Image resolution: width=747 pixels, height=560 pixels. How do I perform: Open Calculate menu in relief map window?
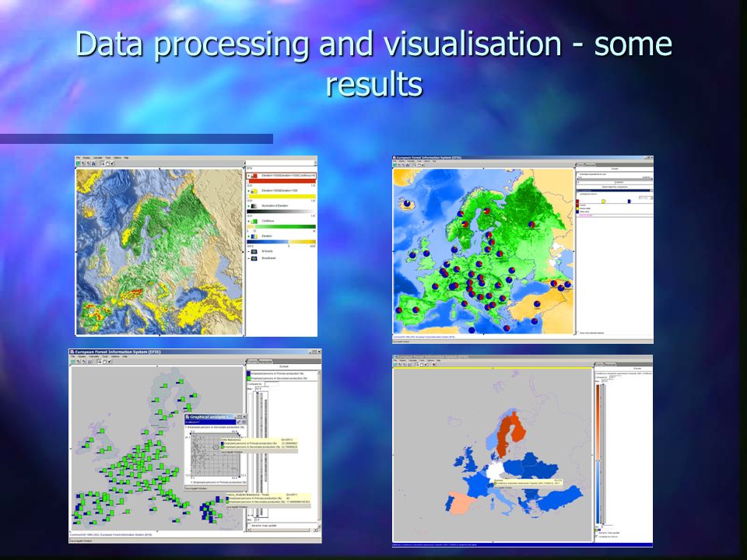coord(98,158)
